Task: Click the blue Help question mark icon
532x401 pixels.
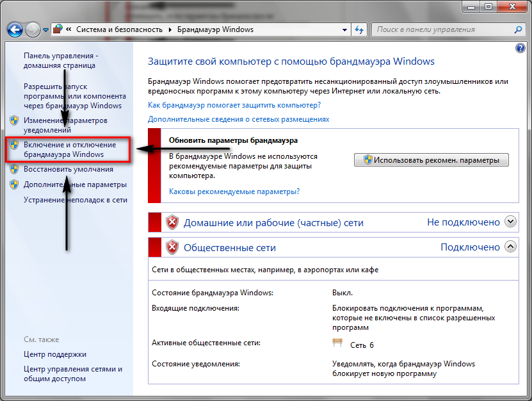Action: click(520, 48)
